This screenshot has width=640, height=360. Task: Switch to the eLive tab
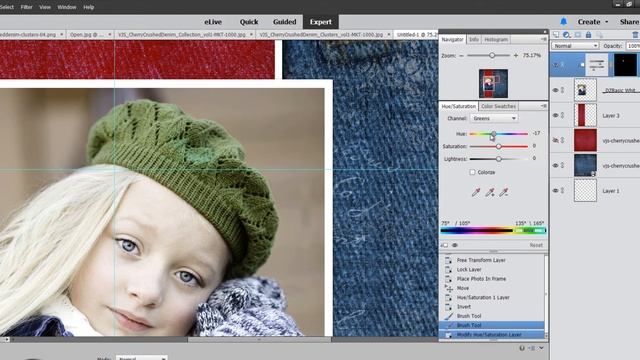[x=213, y=22]
